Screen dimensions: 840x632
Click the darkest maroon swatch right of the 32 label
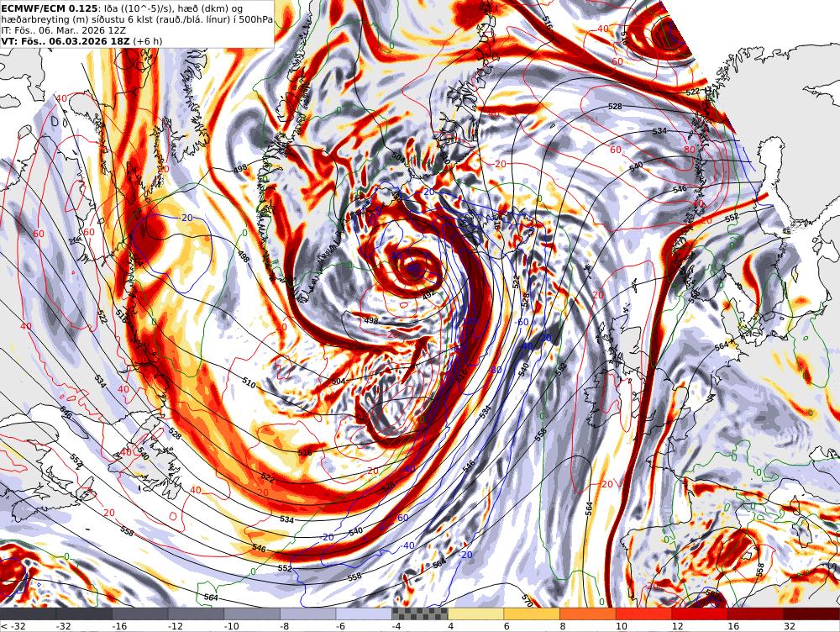(811, 614)
